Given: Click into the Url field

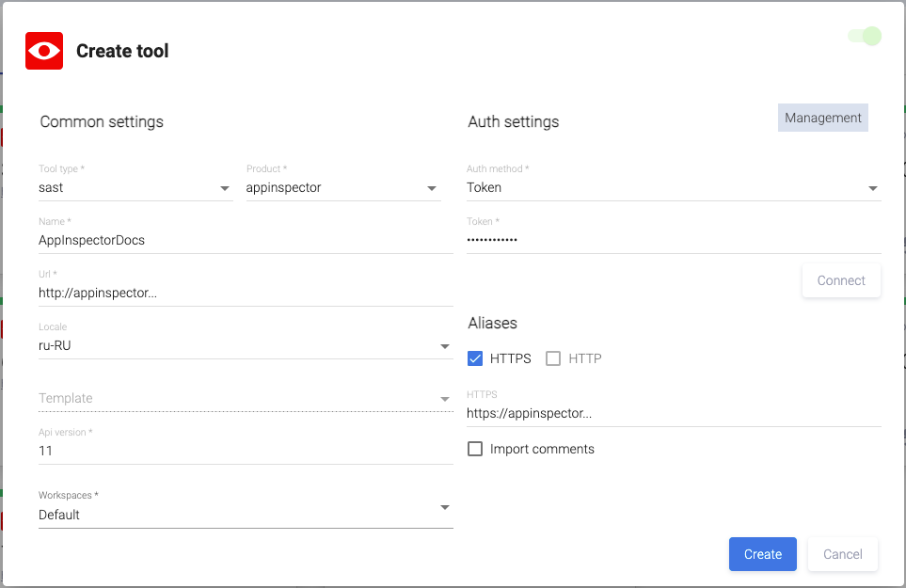Looking at the screenshot, I should tap(246, 294).
